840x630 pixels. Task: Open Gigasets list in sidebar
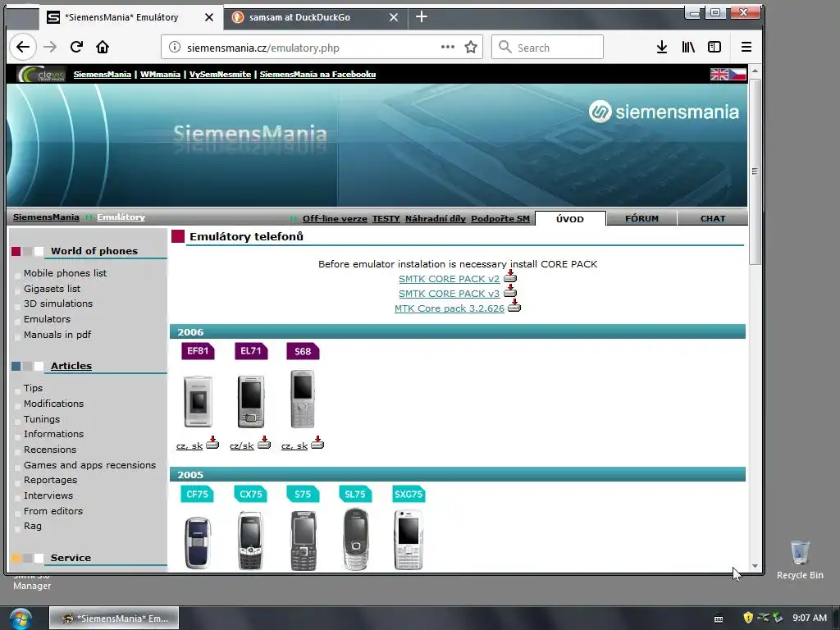[52, 289]
